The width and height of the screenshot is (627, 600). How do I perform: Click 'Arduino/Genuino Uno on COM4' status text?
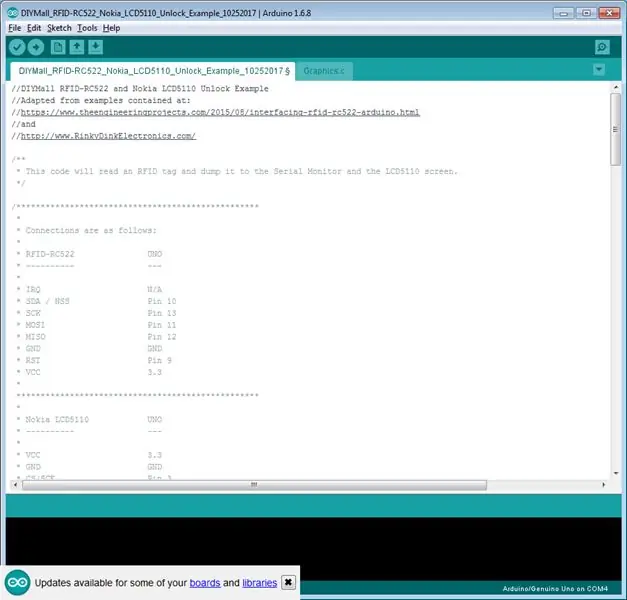pyautogui.click(x=555, y=589)
